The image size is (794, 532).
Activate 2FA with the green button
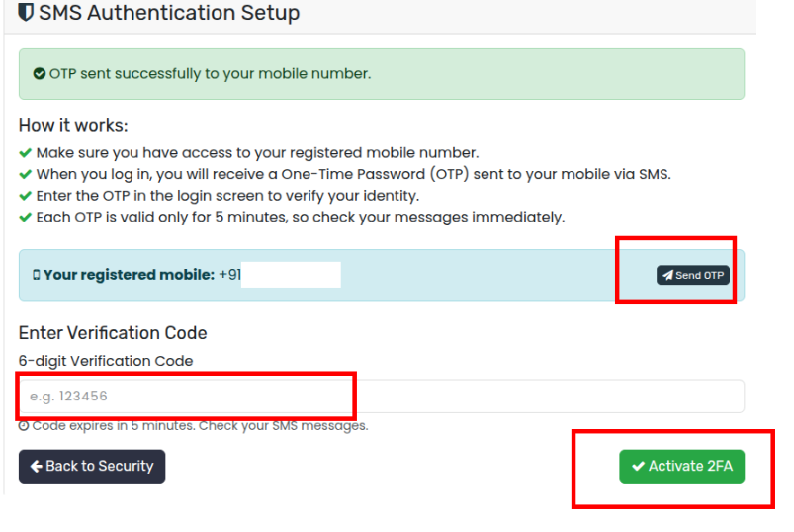pos(681,467)
